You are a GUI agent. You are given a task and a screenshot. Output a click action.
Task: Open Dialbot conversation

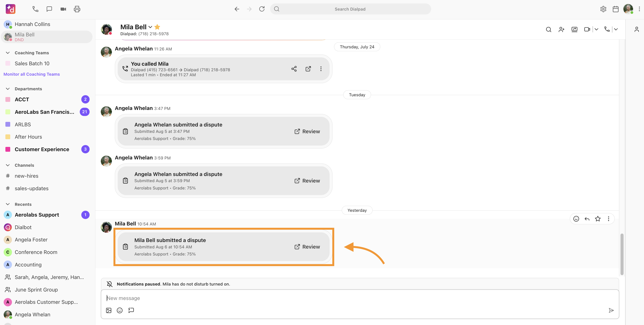(x=47, y=227)
